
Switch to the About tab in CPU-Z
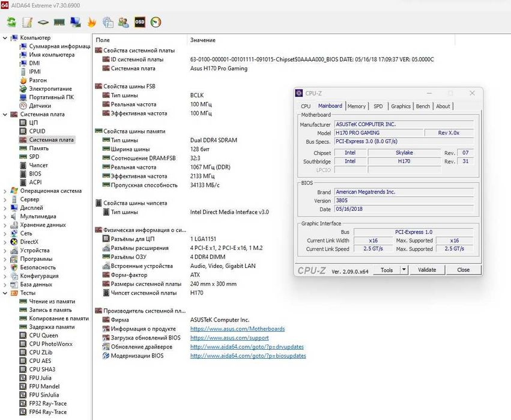tap(443, 106)
